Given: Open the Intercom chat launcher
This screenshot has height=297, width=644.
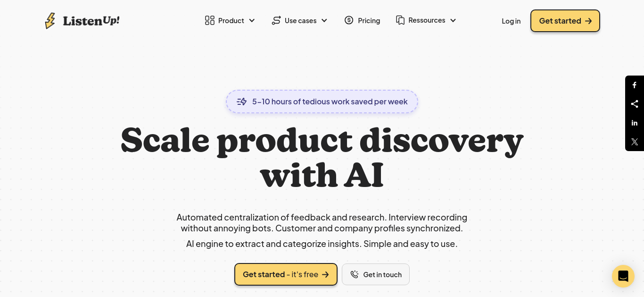Looking at the screenshot, I should click(x=623, y=276).
